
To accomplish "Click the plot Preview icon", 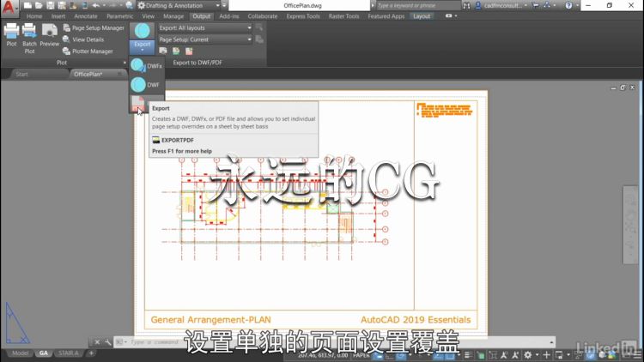I will pos(49,35).
